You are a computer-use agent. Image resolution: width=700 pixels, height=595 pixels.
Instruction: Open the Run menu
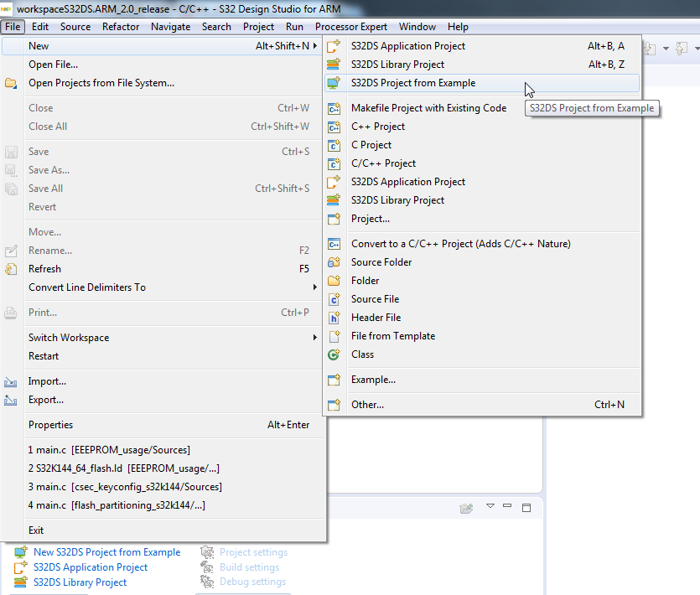(294, 27)
